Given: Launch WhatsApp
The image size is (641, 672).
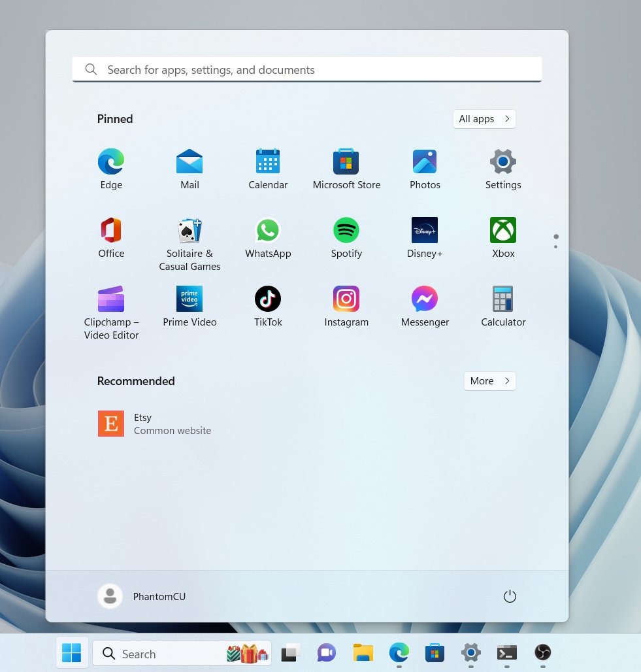Looking at the screenshot, I should click(x=268, y=237).
